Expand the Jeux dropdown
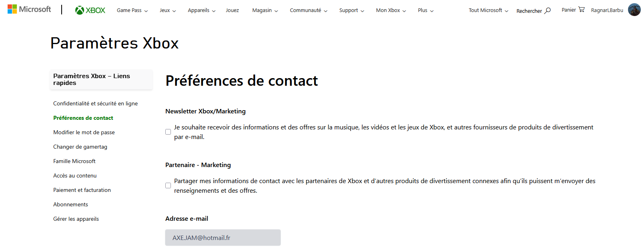Viewport: 644px width, 252px height. [168, 10]
